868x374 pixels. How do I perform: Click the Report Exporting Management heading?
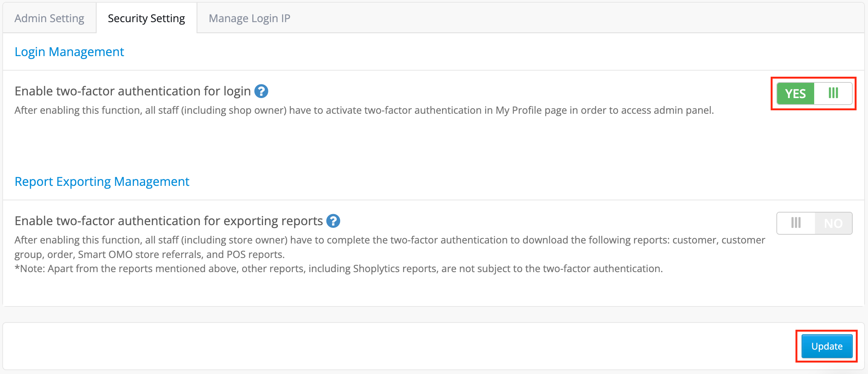(102, 182)
